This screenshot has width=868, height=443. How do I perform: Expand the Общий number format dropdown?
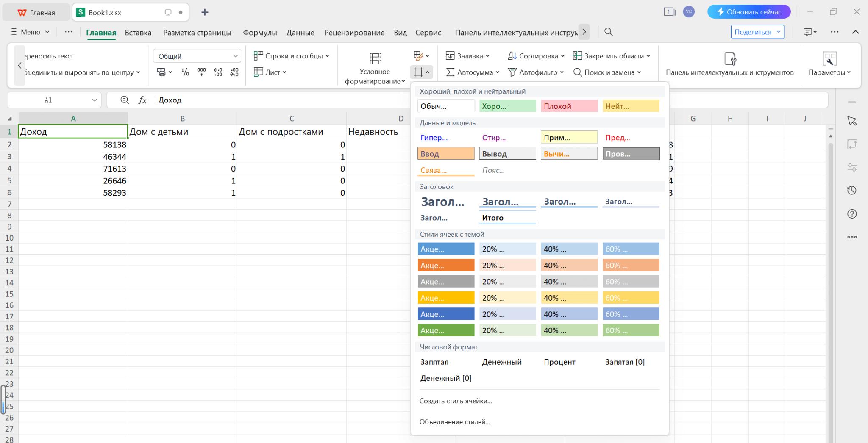(235, 56)
